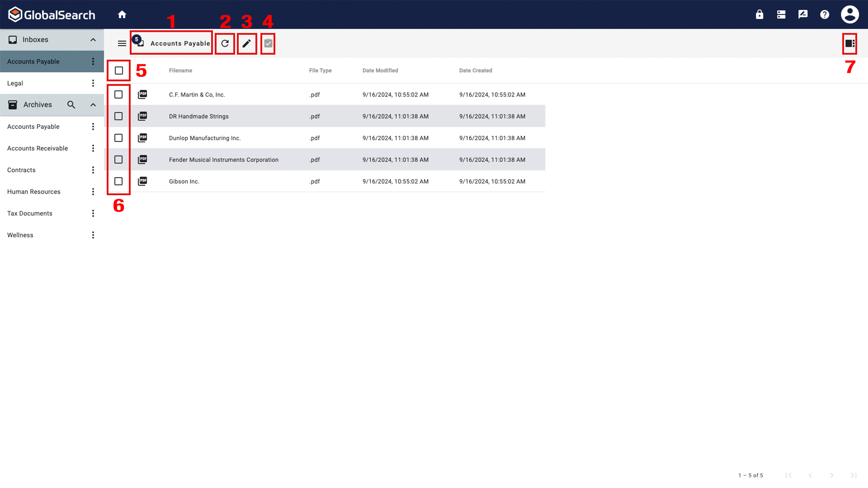868x488 pixels.
Task: Open the Fender Musical Instruments Corporation document
Action: pos(223,160)
